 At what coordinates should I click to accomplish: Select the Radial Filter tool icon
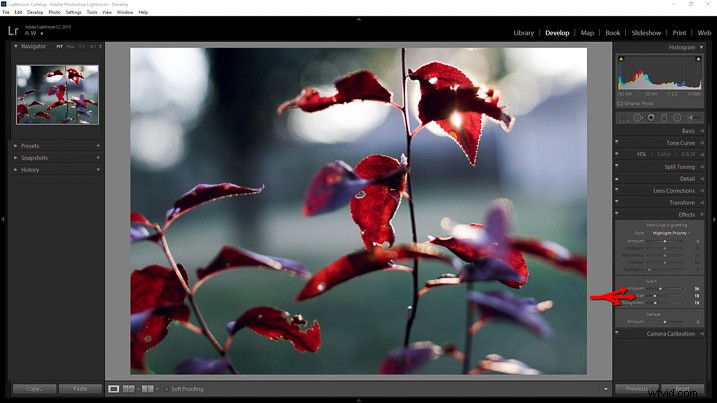click(x=677, y=118)
